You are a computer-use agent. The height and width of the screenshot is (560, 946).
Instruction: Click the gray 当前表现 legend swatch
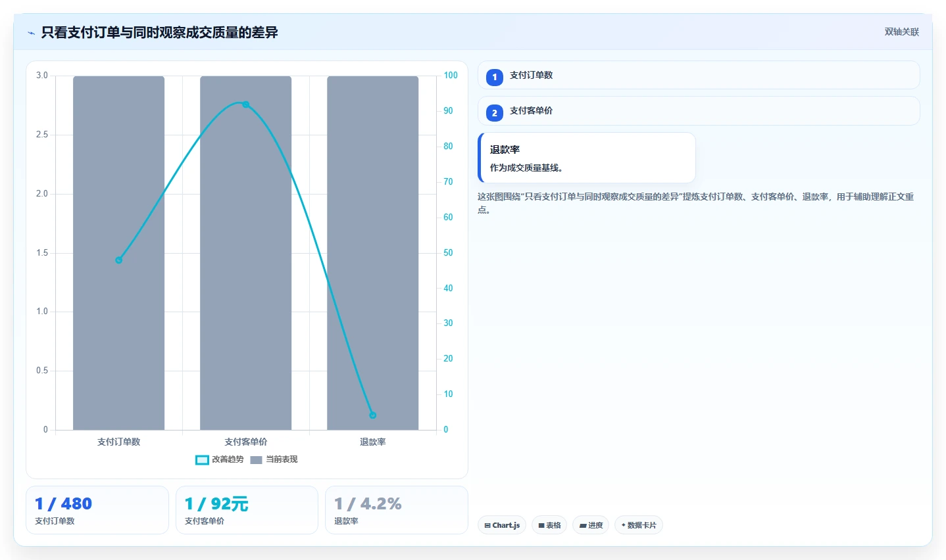[x=257, y=459]
